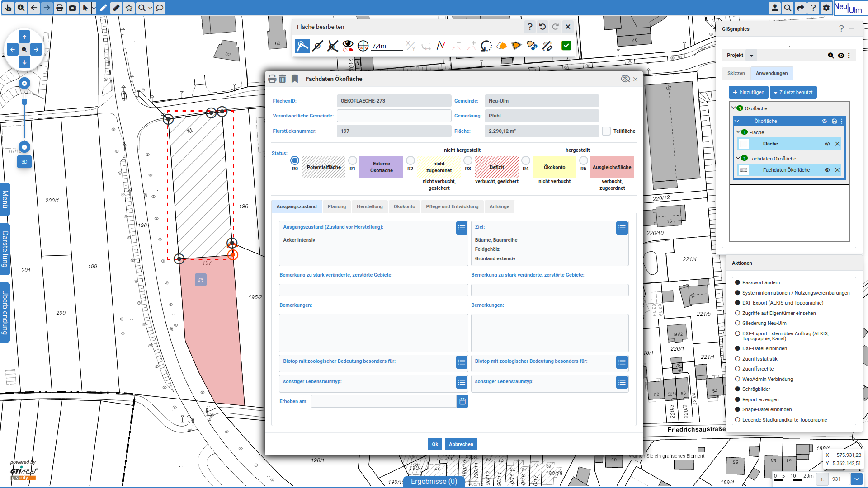Delete the record via the trash icon

pos(283,78)
